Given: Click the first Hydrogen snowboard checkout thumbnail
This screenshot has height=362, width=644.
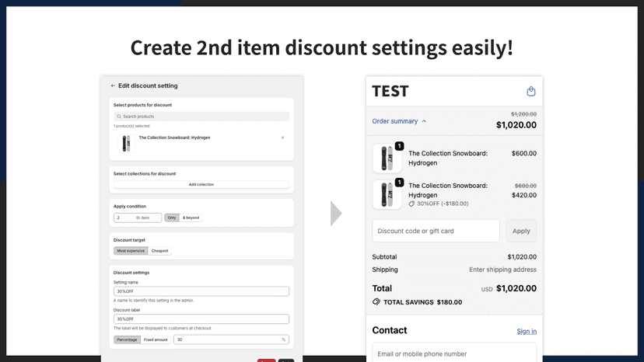Looking at the screenshot, I should click(x=387, y=158).
